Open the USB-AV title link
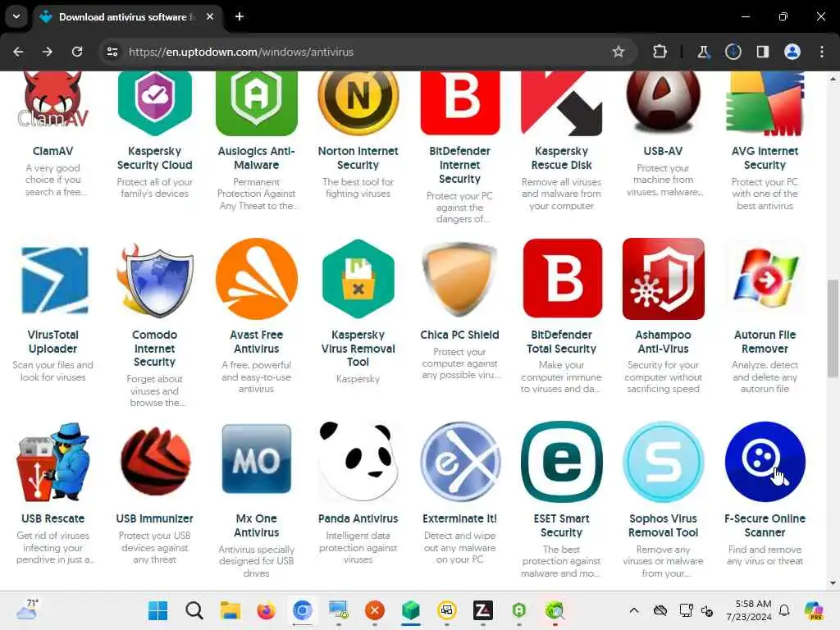 tap(663, 151)
